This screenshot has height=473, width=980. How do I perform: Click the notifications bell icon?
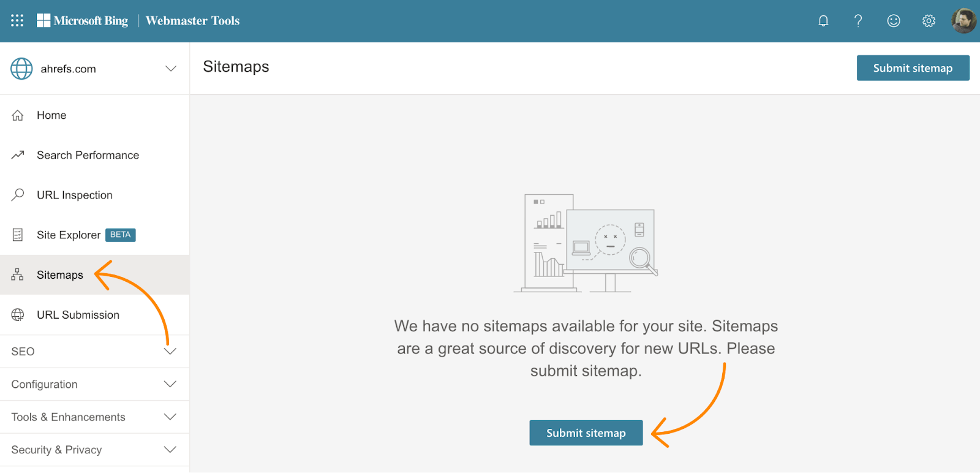[823, 21]
